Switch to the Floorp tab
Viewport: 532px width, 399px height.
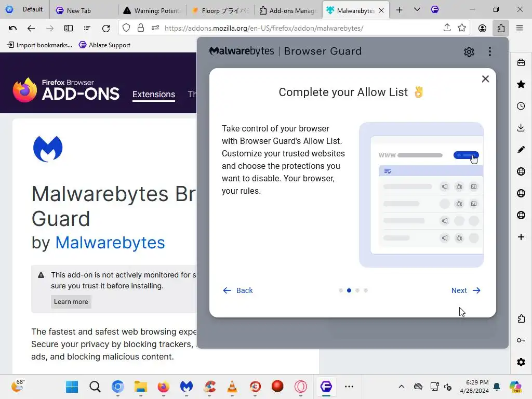pos(220,10)
